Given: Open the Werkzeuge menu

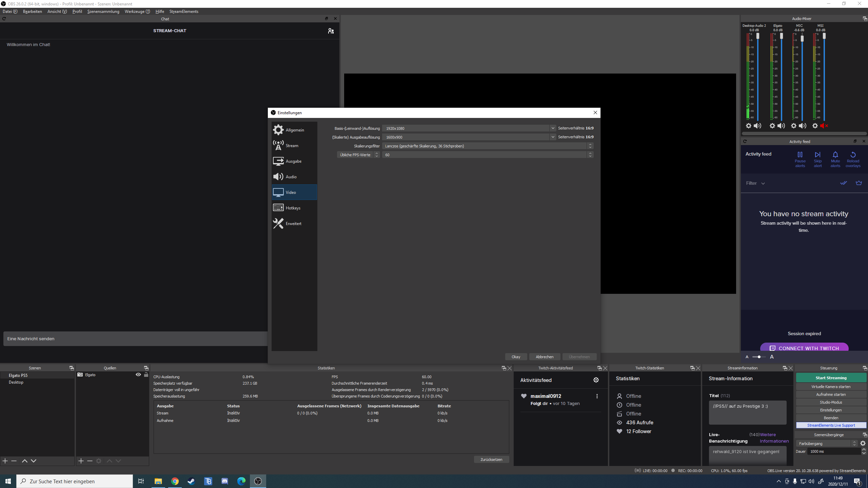Looking at the screenshot, I should click(137, 12).
